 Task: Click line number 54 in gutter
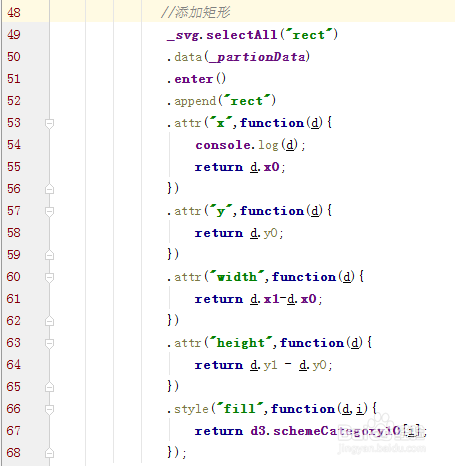click(x=14, y=145)
